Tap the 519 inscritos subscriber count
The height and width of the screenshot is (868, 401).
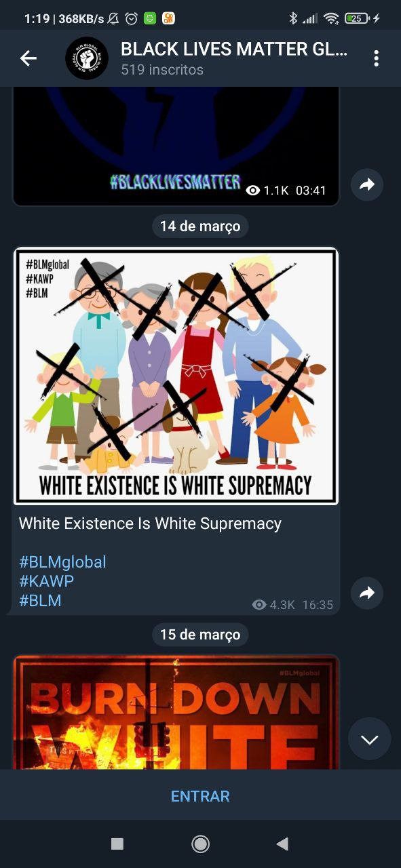point(162,69)
